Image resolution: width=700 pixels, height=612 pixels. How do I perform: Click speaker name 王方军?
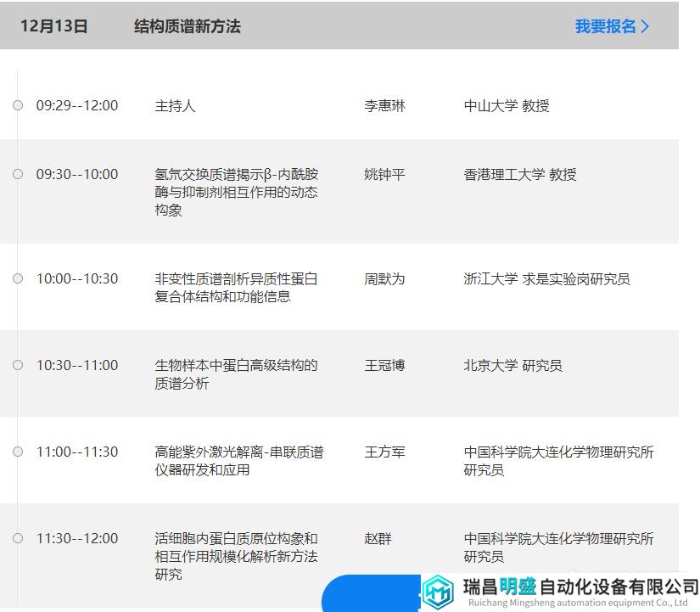tap(384, 452)
